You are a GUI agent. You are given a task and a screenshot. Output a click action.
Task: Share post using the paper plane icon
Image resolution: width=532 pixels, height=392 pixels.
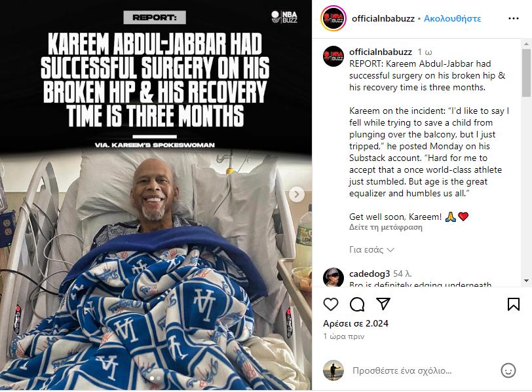(383, 304)
